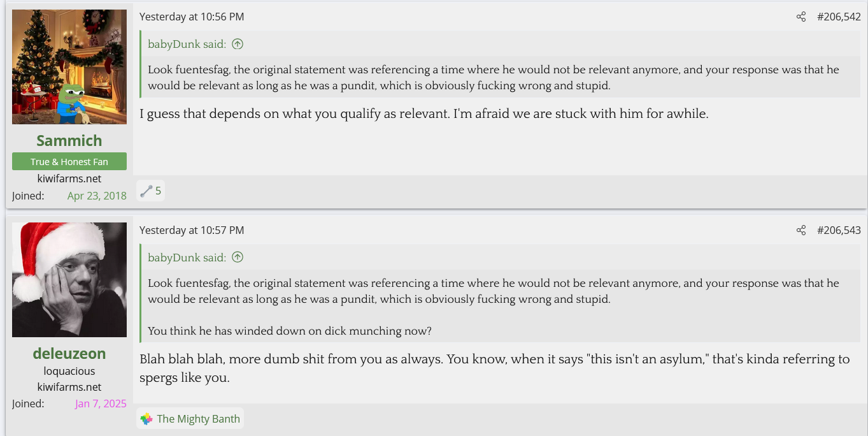
Task: Open the permalink for post #206,543
Action: 839,231
